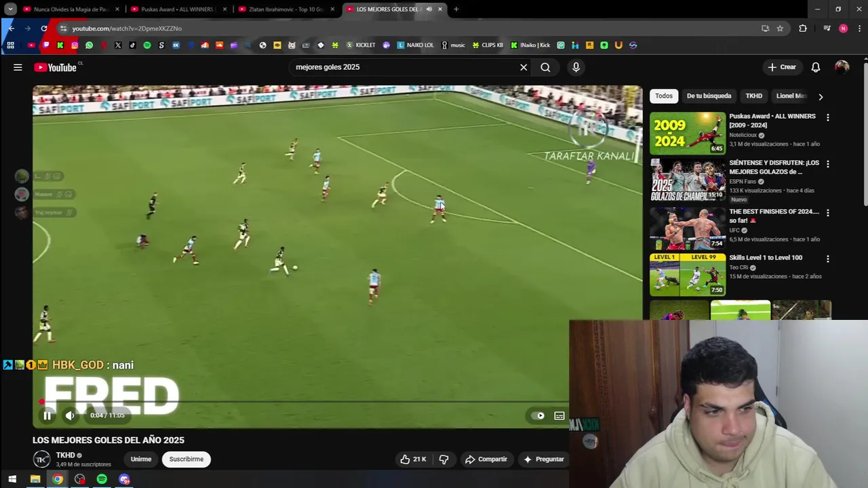Open 'Skills Level 1 to Level 100' title
The height and width of the screenshot is (488, 868).
point(766,258)
